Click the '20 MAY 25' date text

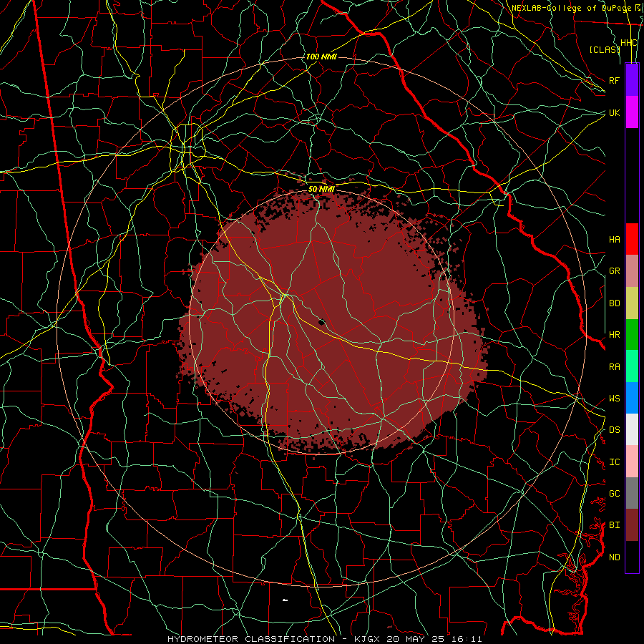pyautogui.click(x=418, y=639)
